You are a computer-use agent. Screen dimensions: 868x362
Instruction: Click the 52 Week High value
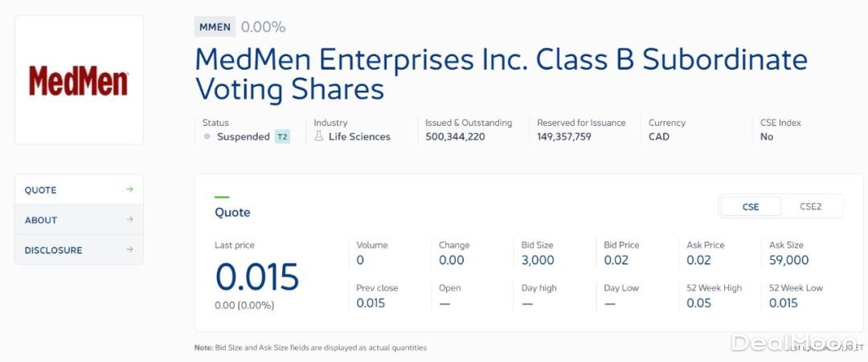tap(698, 303)
